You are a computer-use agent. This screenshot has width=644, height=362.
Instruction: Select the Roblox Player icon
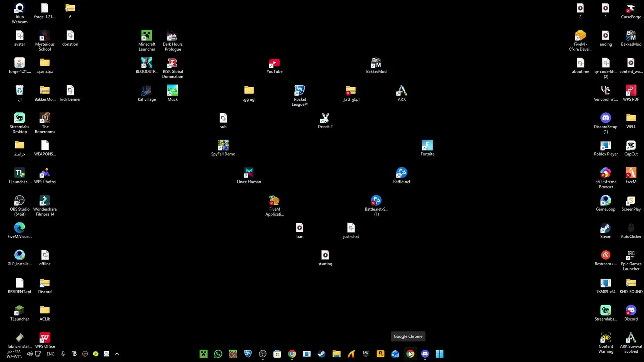[606, 148]
